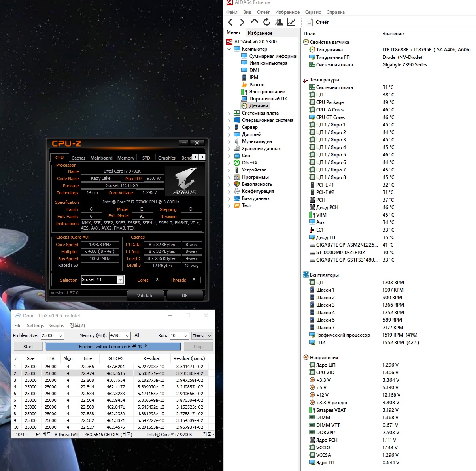Viewport: 476px width, 471px height.
Task: Click the Устройства devices tree icon
Action: coord(237,170)
